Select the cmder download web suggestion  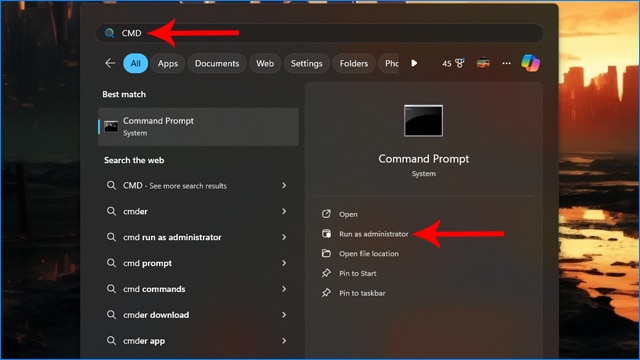[x=198, y=315]
